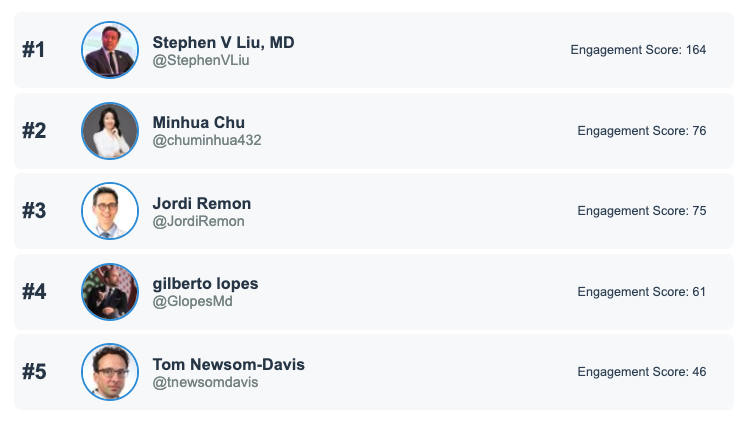Visit the @tnewsomdavis handle
The image size is (756, 424).
pos(205,382)
